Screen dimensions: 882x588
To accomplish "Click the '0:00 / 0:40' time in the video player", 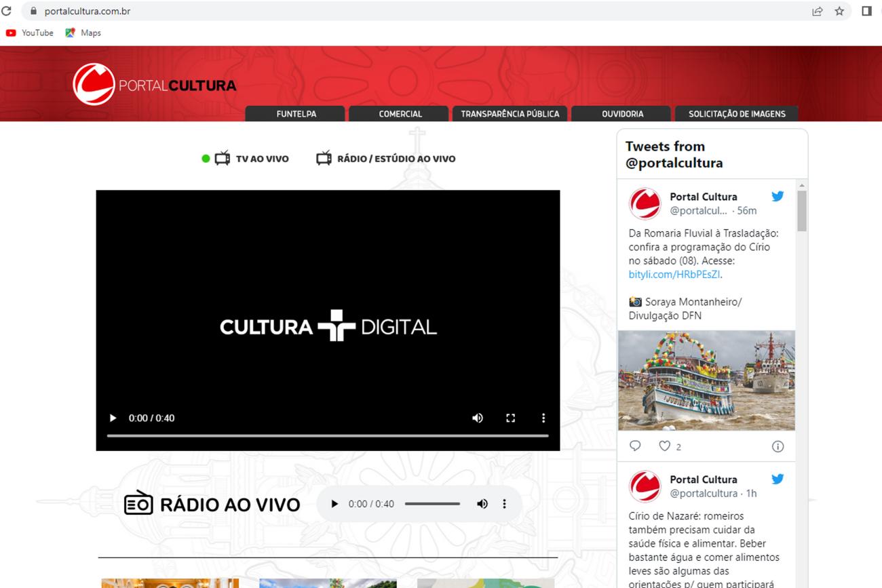I will click(151, 418).
